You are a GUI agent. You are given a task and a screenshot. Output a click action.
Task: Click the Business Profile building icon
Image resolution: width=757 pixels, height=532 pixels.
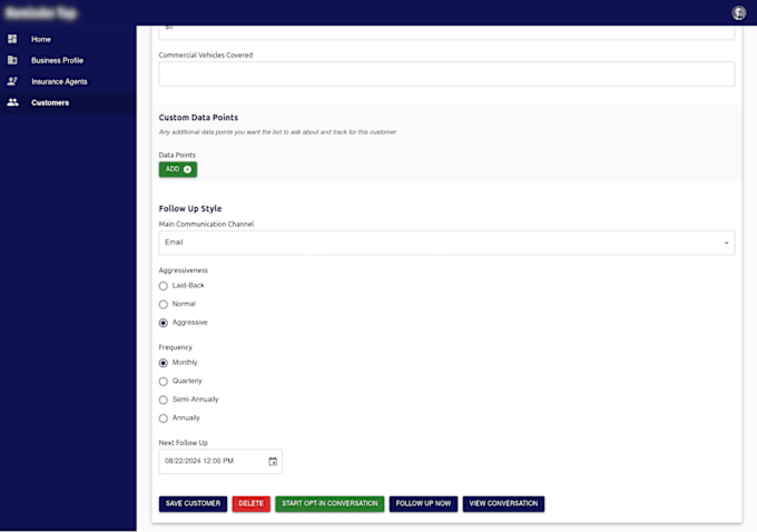coord(12,60)
